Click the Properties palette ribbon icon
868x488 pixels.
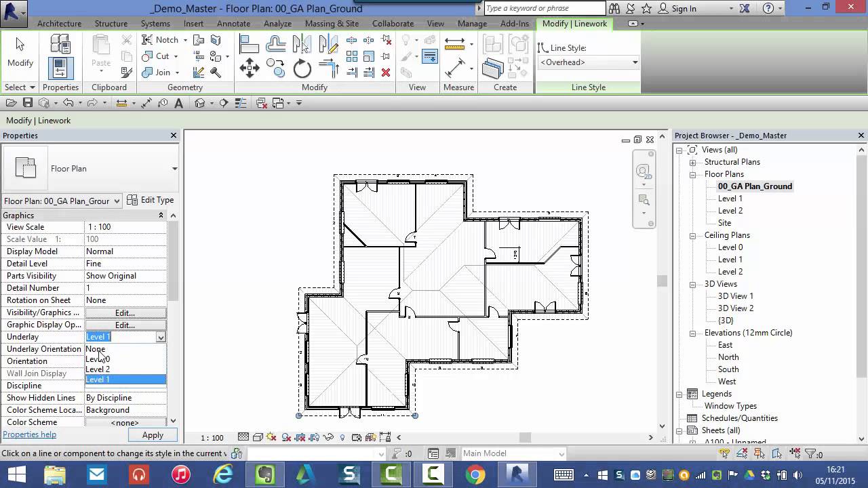click(60, 68)
